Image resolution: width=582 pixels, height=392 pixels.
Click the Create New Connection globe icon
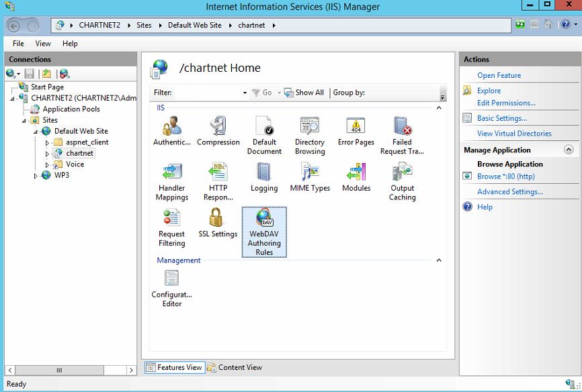(x=11, y=73)
